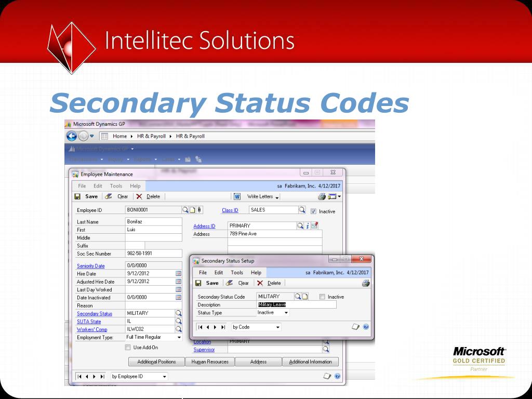Click the Last Name field with Bonifaz
The width and height of the screenshot is (532, 399).
[x=153, y=221]
